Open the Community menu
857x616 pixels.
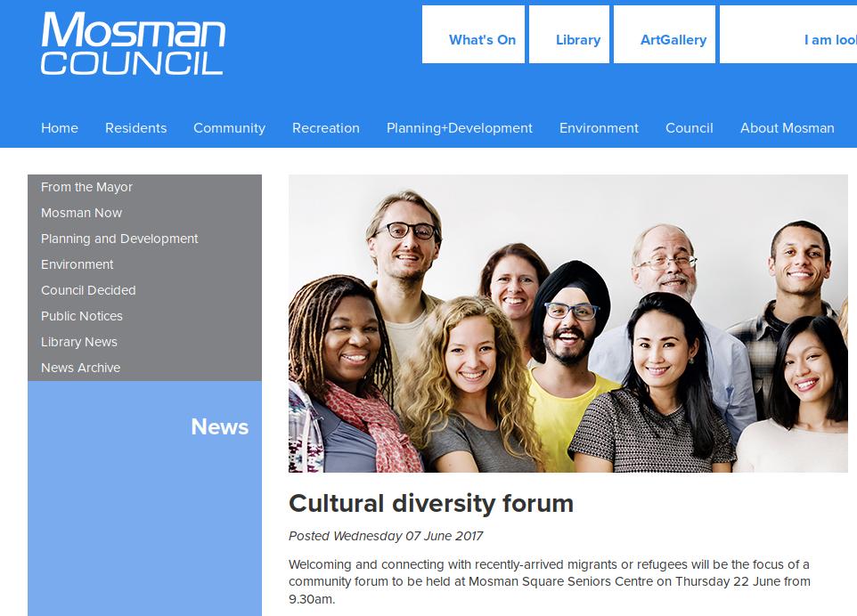tap(230, 128)
